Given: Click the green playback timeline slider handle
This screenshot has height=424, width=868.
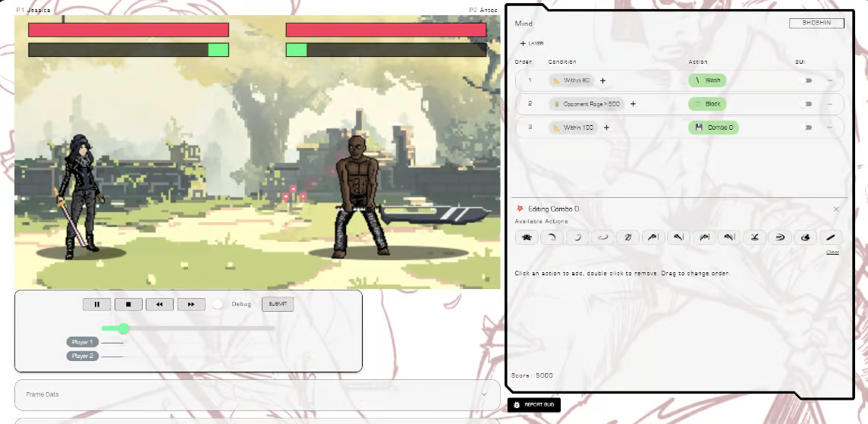Looking at the screenshot, I should coord(124,328).
